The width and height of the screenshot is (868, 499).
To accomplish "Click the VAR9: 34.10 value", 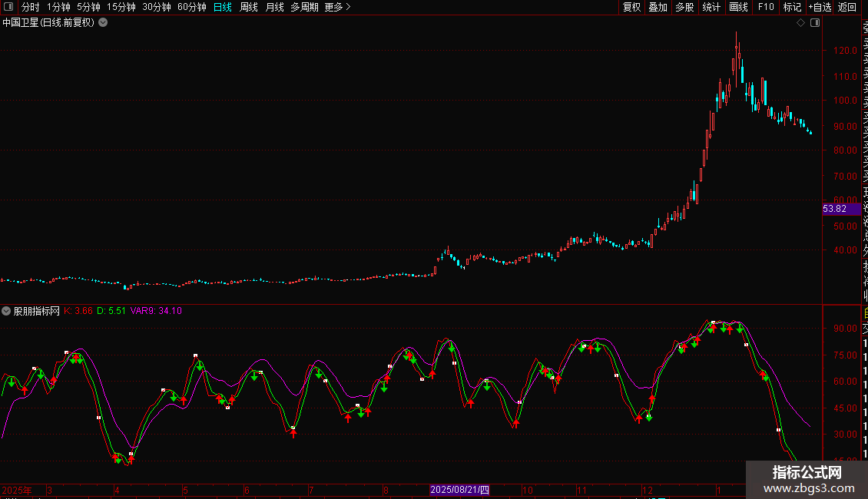I will click(x=156, y=311).
